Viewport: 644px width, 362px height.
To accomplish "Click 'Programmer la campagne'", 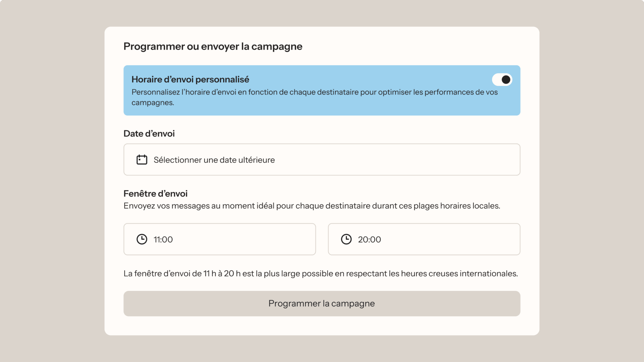I will tap(322, 303).
